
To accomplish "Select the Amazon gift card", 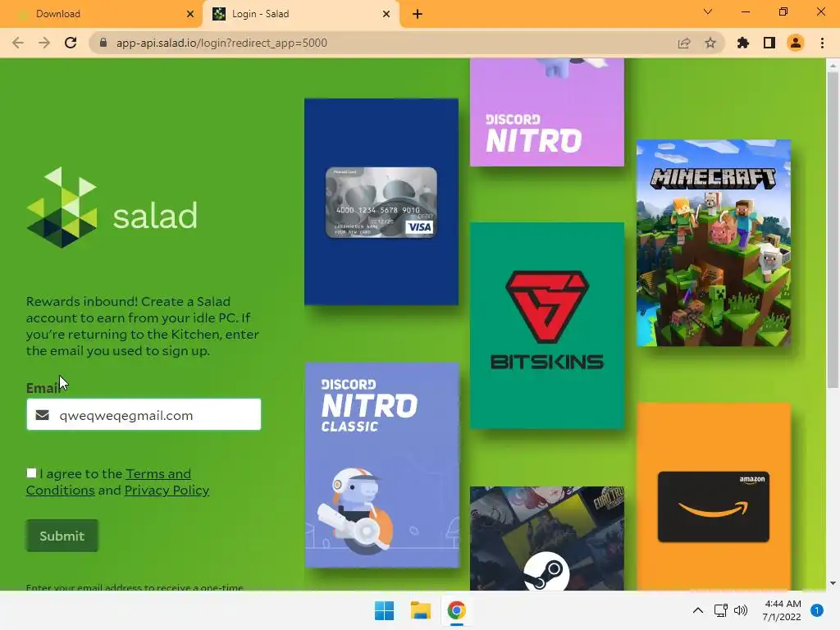I will 714,496.
